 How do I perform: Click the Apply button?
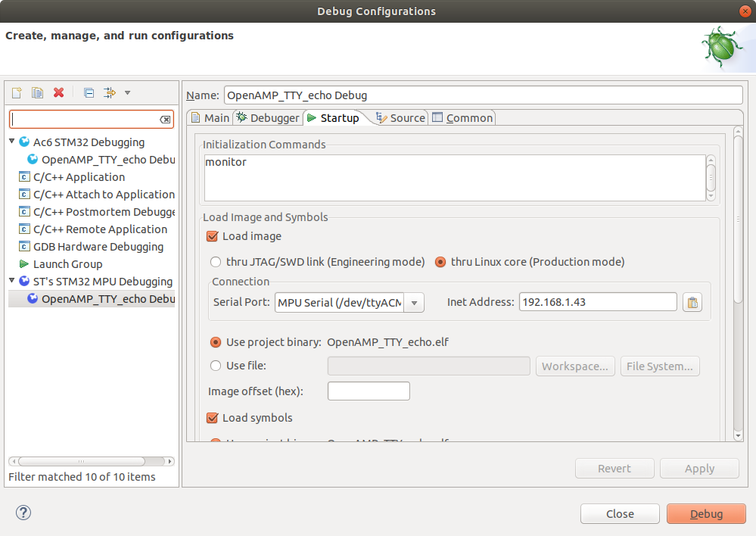tap(699, 469)
